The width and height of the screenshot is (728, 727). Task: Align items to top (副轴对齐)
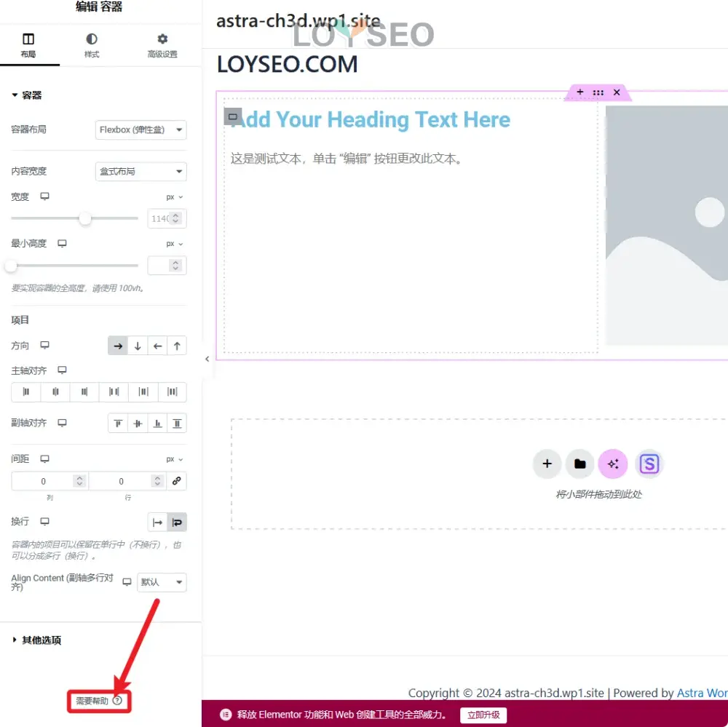[118, 424]
